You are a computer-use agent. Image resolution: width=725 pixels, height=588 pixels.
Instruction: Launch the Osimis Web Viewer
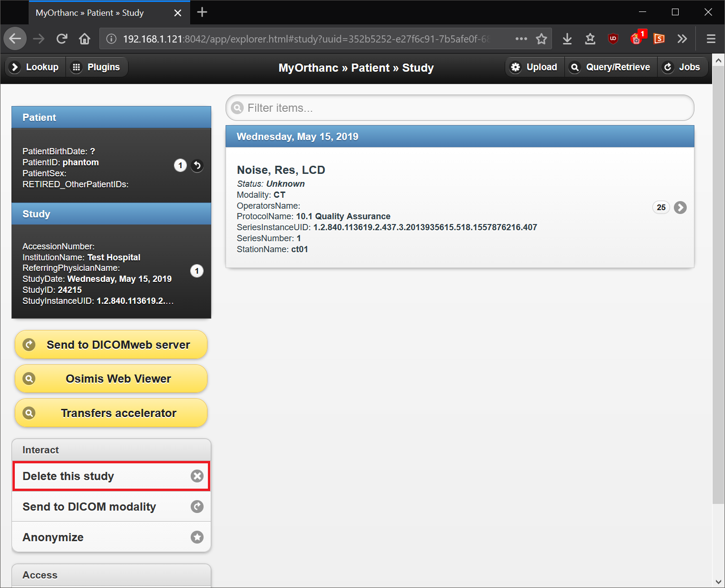coord(111,379)
